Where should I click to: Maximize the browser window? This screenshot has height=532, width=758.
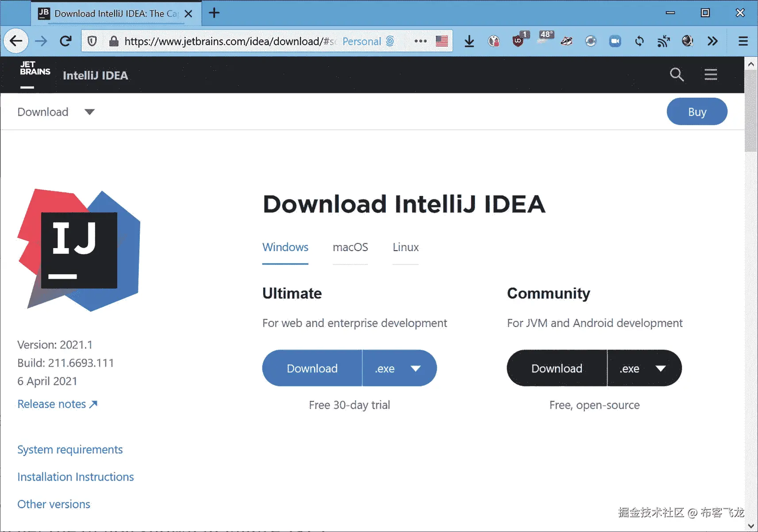pos(705,13)
